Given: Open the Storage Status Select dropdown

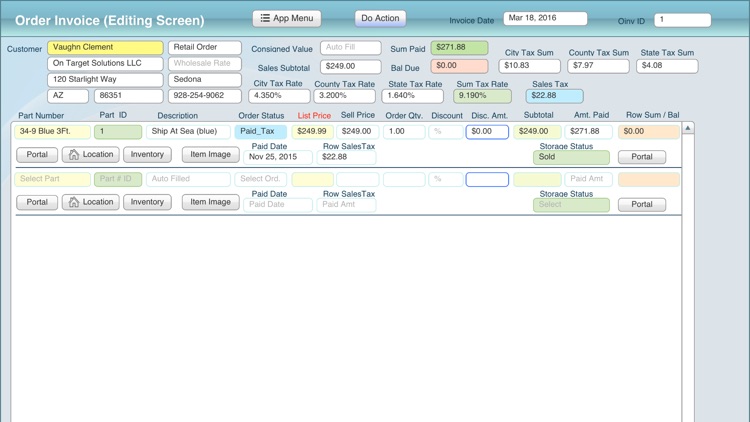Looking at the screenshot, I should (x=571, y=205).
